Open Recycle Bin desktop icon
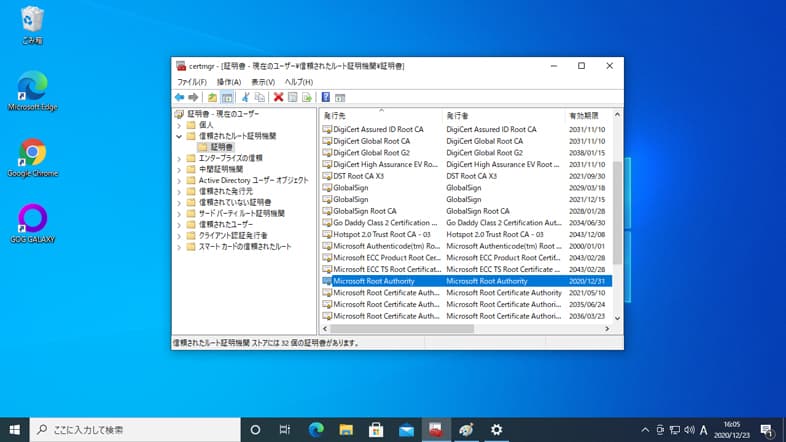The height and width of the screenshot is (442, 786). (x=33, y=26)
